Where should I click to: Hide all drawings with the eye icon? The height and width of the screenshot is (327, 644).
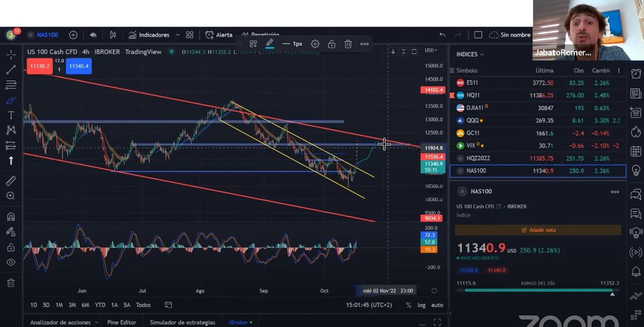click(11, 263)
